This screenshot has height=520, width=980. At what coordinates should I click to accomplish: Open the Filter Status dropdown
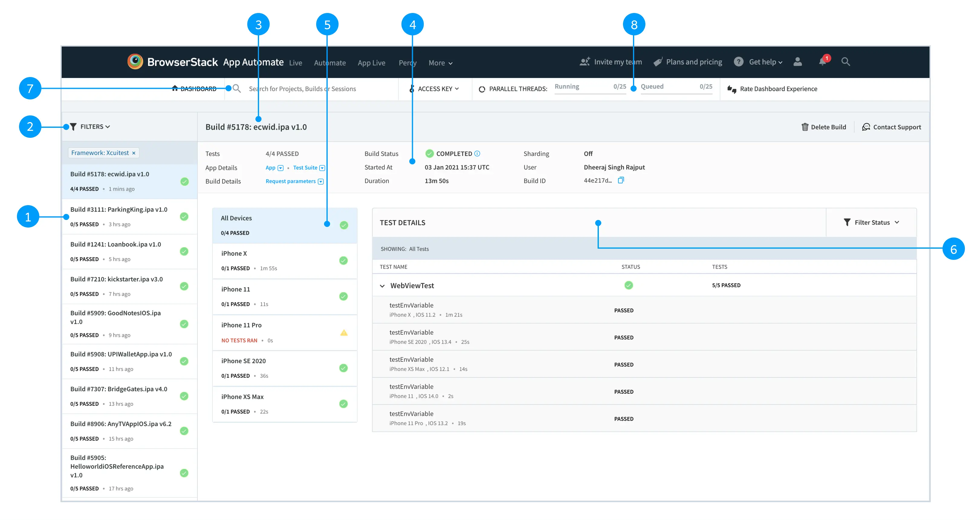(871, 222)
